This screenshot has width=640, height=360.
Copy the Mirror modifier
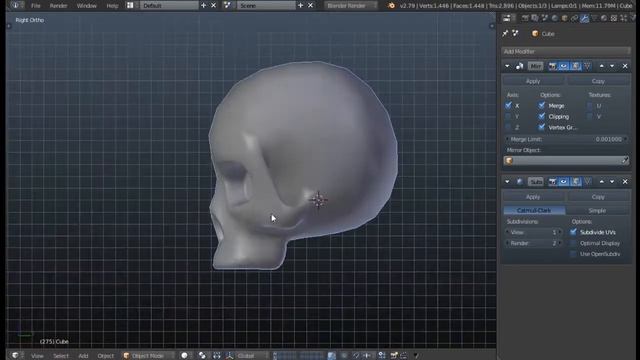pos(598,81)
